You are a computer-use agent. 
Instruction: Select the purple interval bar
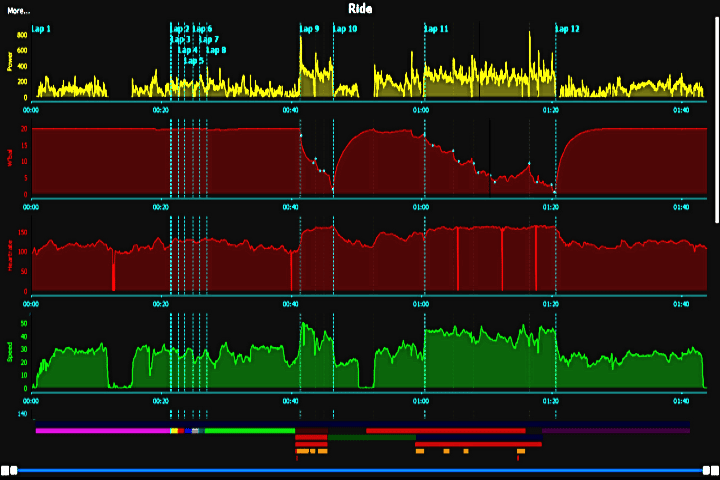616,431
